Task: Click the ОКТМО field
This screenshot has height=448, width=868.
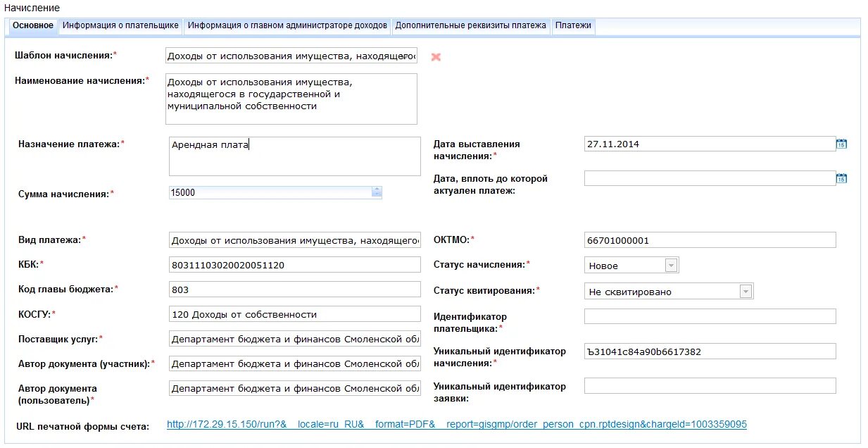Action: [710, 240]
